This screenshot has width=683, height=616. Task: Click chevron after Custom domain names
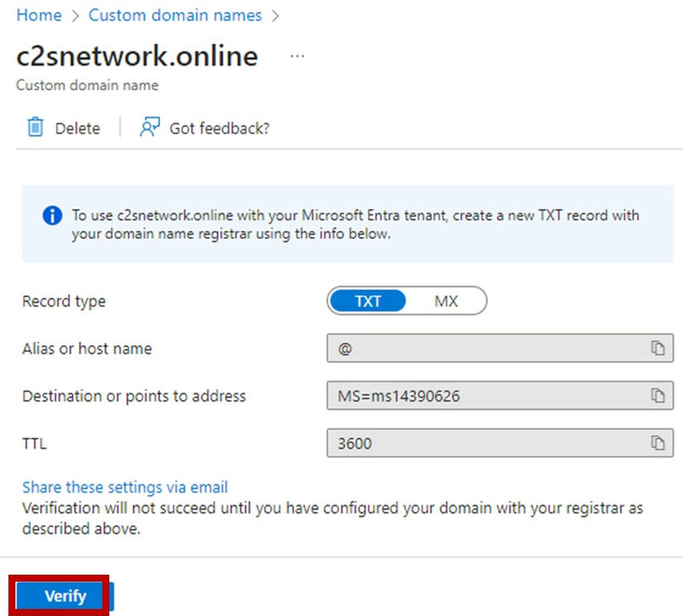tap(276, 16)
